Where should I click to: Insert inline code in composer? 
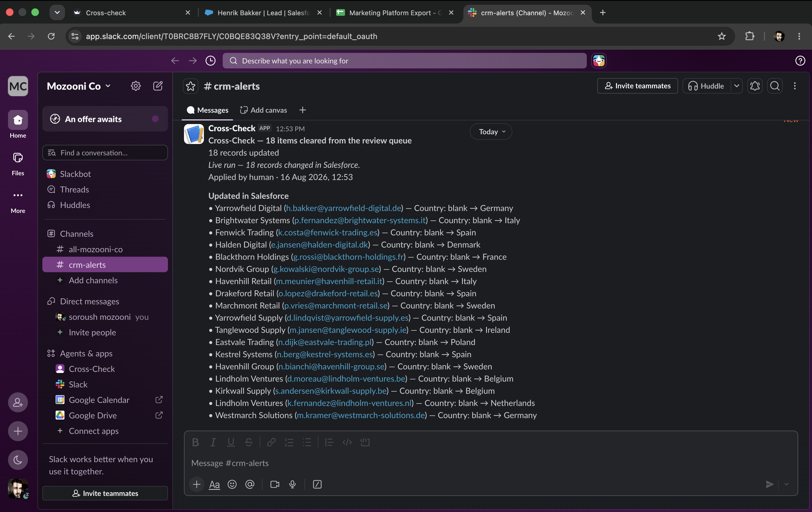pyautogui.click(x=347, y=442)
